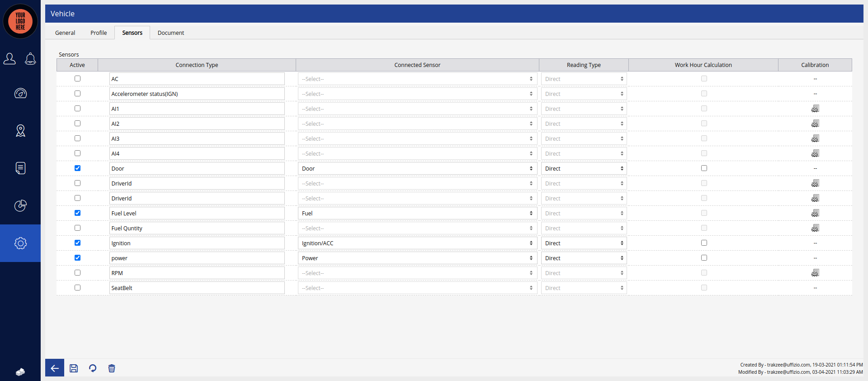Click the Connection Type column header
Viewport: 868px width, 381px height.
pyautogui.click(x=197, y=65)
